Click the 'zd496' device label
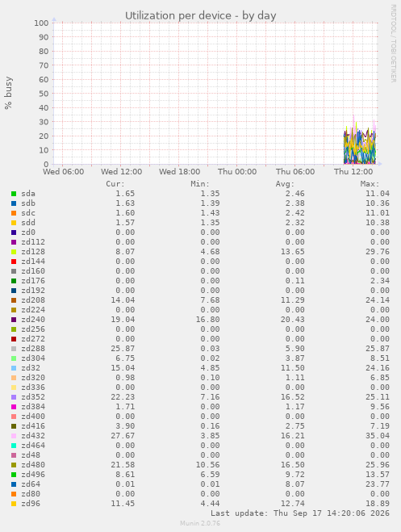401x532 pixels. 33,475
